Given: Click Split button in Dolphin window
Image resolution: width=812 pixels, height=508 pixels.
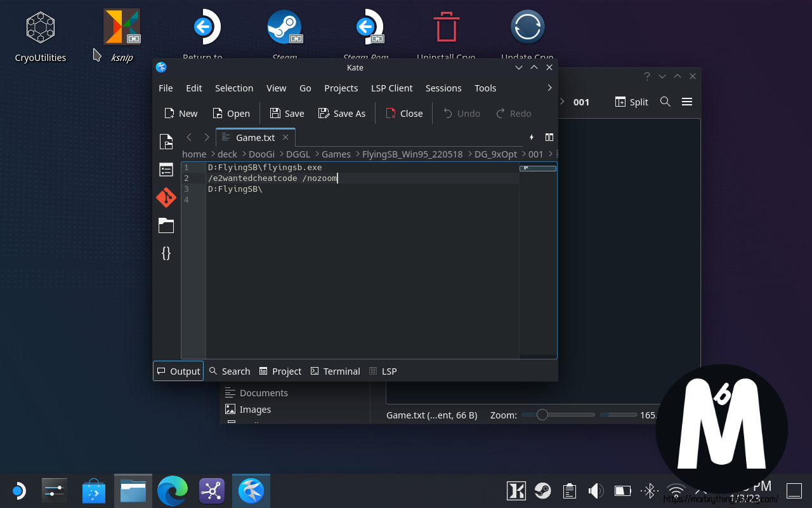Looking at the screenshot, I should point(632,102).
